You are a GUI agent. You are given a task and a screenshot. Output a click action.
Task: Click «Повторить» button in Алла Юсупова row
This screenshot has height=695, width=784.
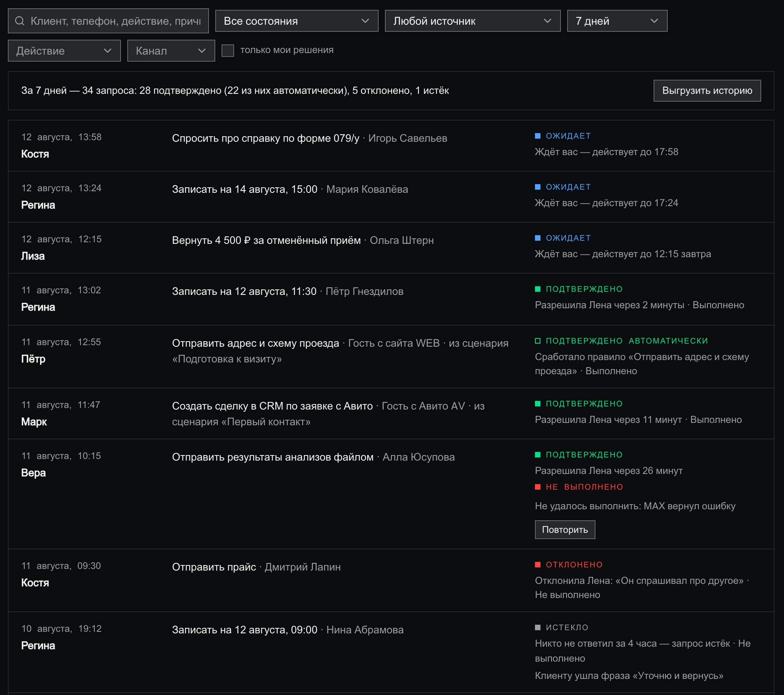pyautogui.click(x=565, y=530)
